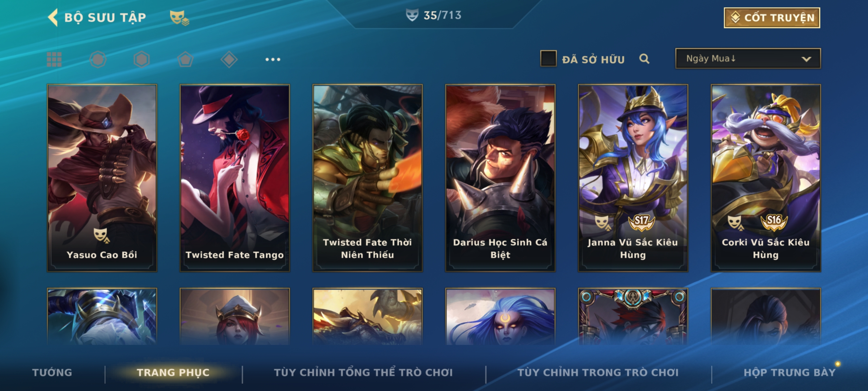This screenshot has height=391, width=868.
Task: Go back using the Bộ Sưu Tập arrow
Action: [x=53, y=17]
